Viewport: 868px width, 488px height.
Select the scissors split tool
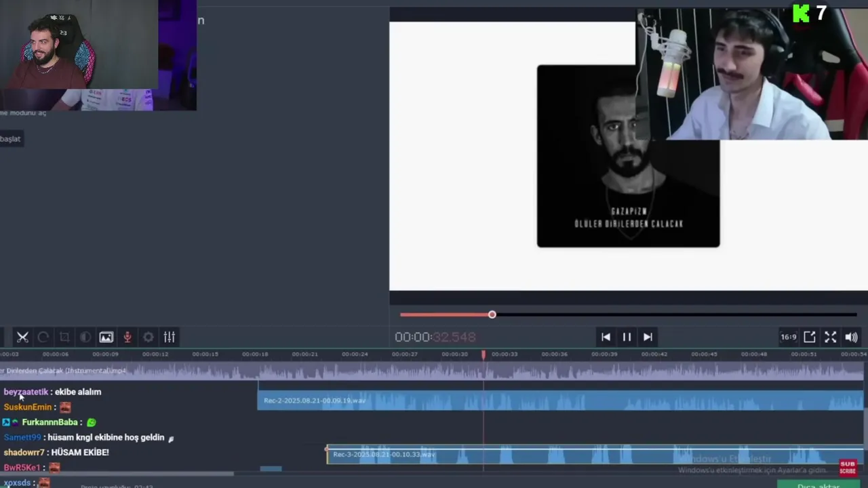[x=22, y=337]
